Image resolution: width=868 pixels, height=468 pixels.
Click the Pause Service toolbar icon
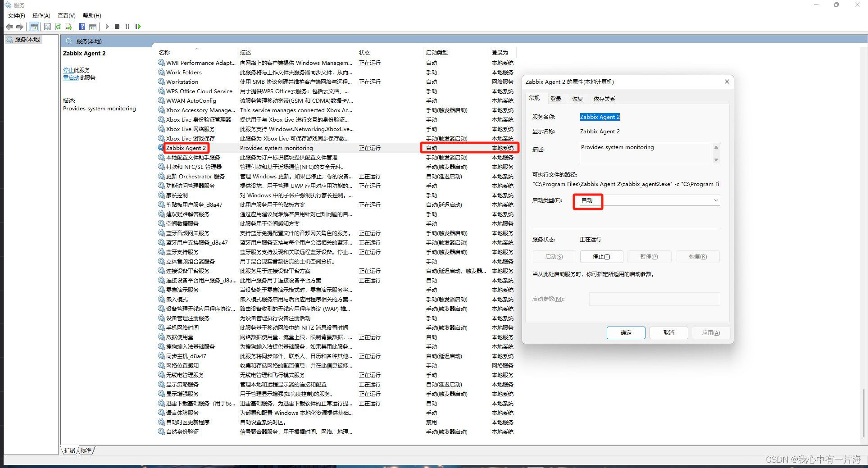[127, 27]
